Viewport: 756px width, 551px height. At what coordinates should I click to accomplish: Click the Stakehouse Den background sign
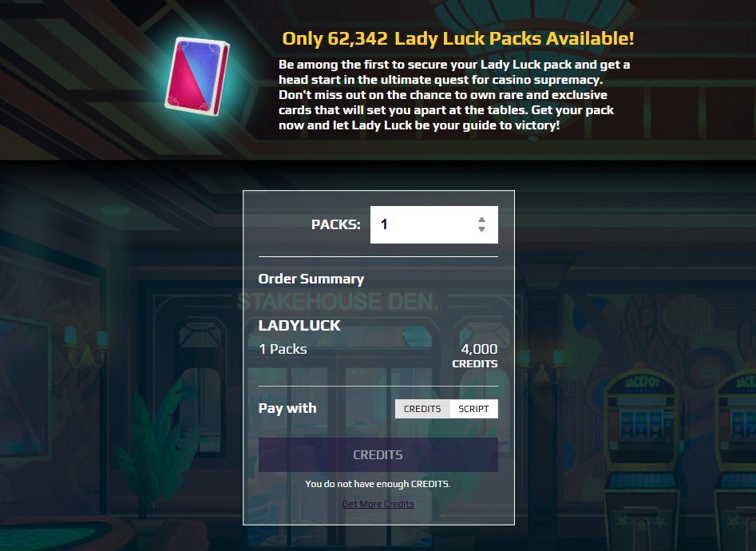click(338, 302)
